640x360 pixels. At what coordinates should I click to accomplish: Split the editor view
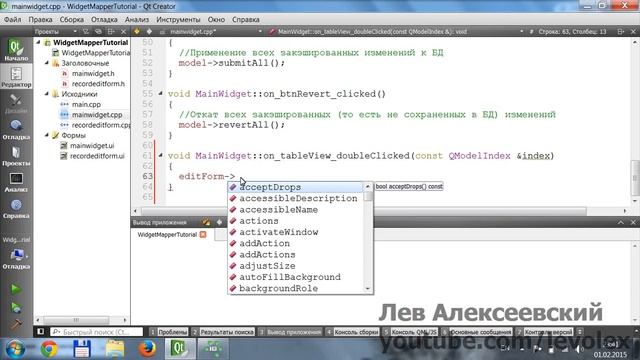click(x=620, y=31)
